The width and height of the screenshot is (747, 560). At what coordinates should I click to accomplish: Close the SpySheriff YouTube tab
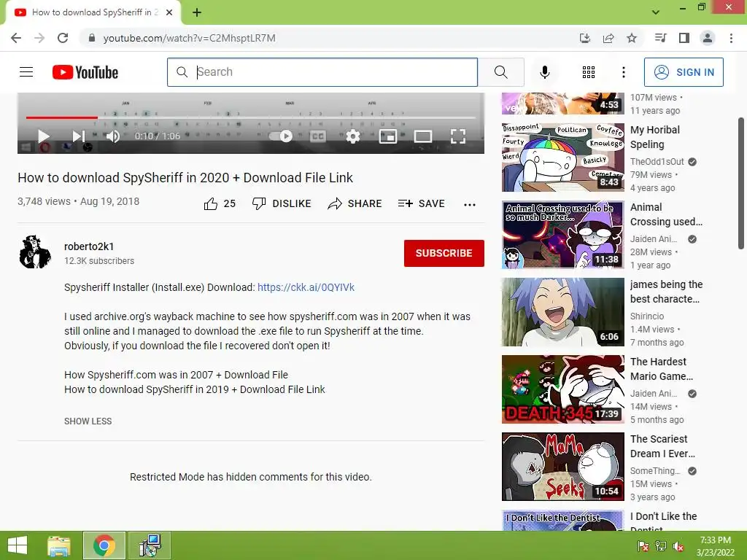click(169, 12)
